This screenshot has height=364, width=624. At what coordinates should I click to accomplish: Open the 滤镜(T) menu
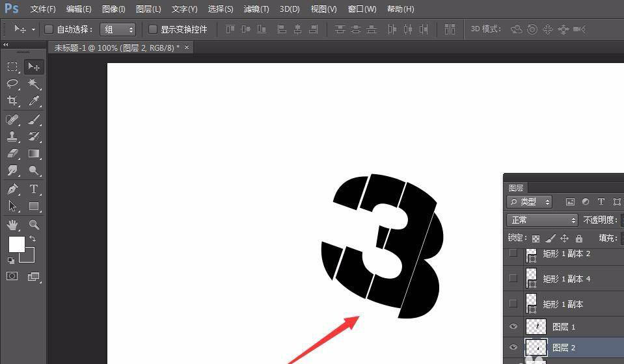tap(256, 8)
